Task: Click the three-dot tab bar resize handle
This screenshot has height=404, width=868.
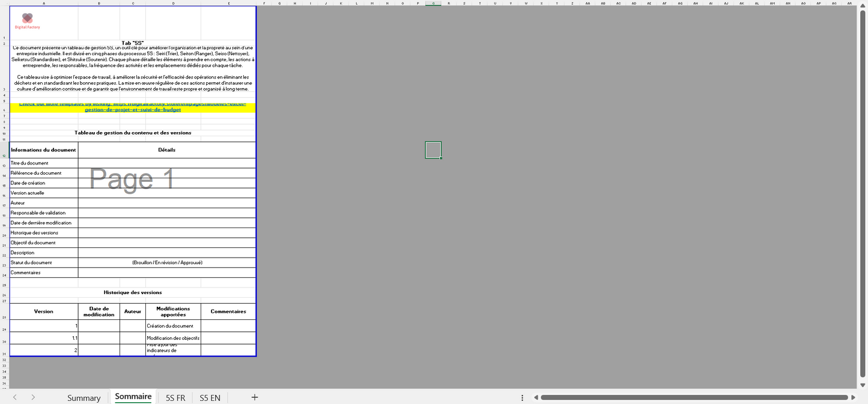Action: pyautogui.click(x=522, y=397)
